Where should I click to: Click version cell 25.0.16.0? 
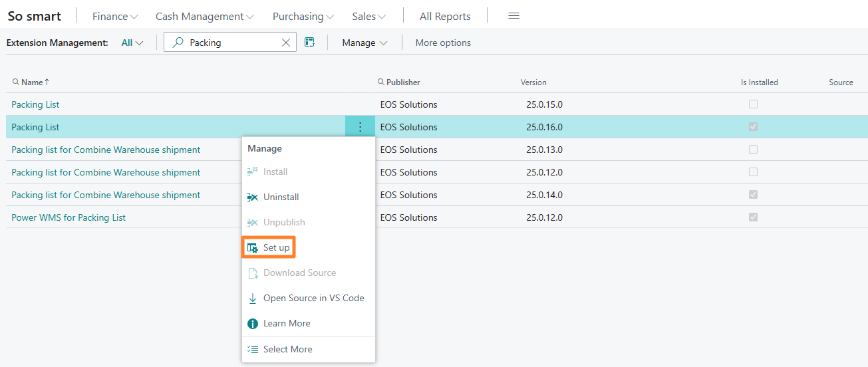click(x=544, y=127)
